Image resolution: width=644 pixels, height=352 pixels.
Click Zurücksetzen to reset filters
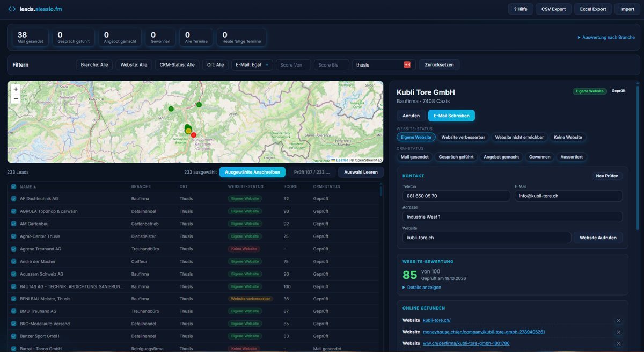[439, 64]
